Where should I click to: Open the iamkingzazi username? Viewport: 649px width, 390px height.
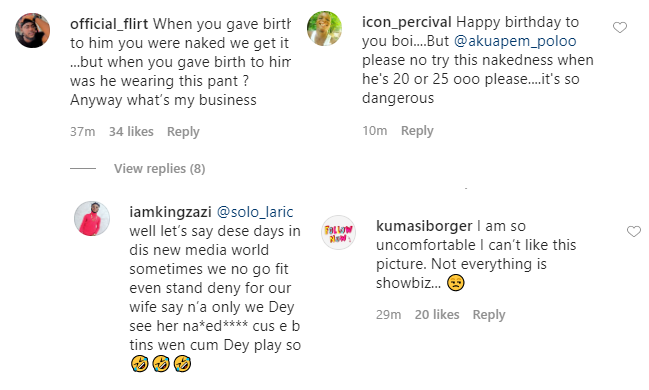click(x=170, y=212)
